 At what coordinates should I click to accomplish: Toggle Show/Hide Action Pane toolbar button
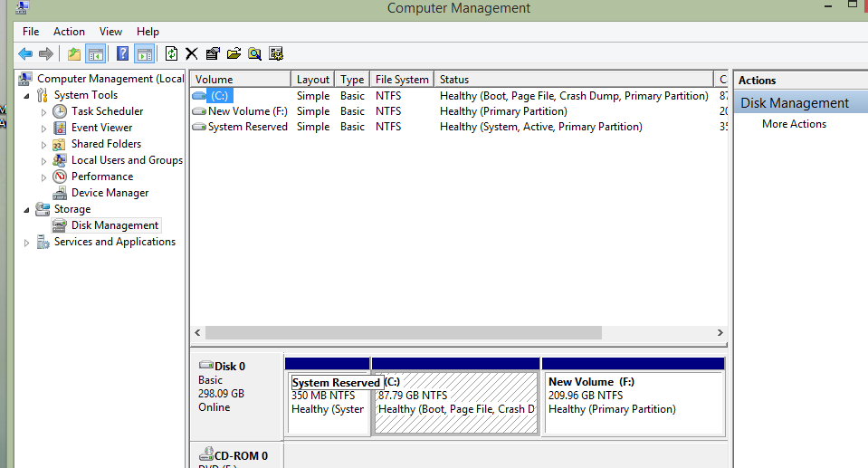pyautogui.click(x=145, y=53)
